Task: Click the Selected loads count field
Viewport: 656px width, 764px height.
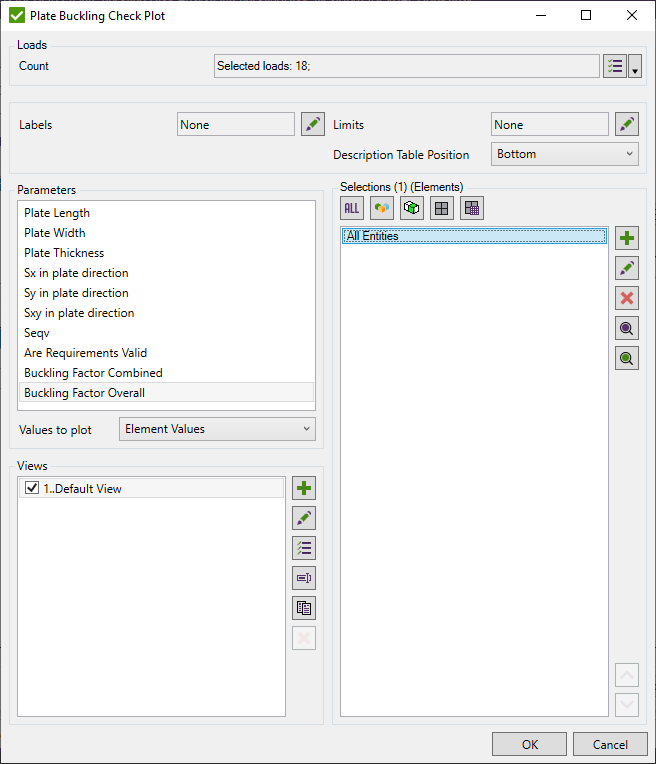Action: tap(406, 66)
